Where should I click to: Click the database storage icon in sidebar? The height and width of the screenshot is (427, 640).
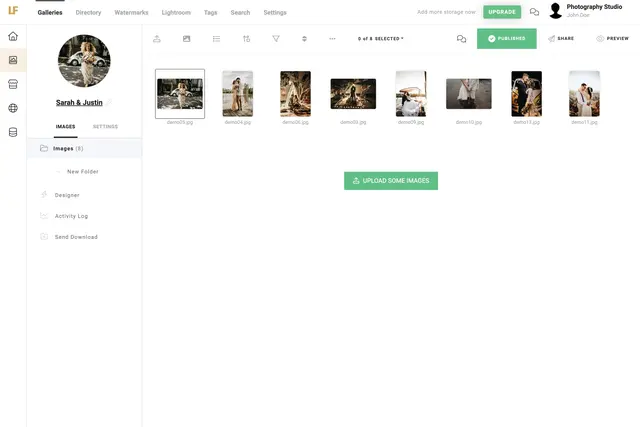(13, 132)
